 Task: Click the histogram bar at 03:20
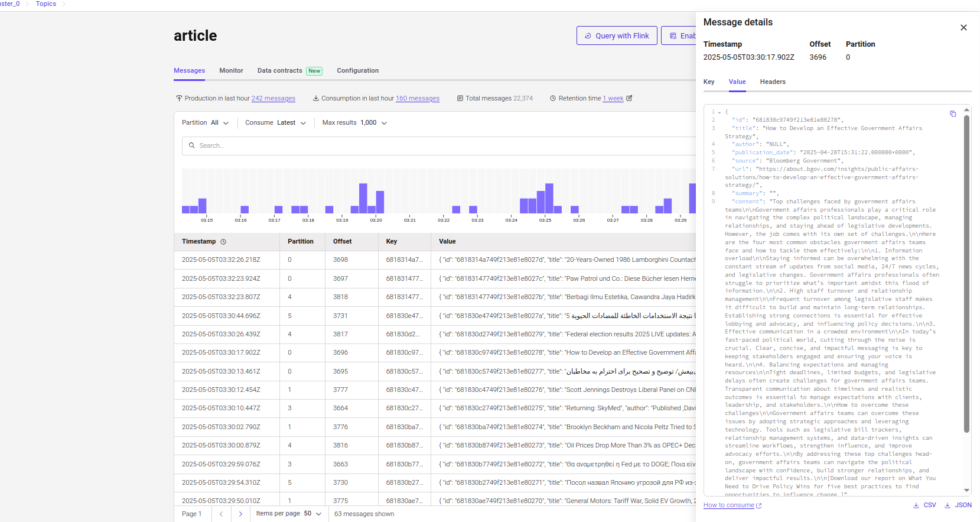click(380, 202)
